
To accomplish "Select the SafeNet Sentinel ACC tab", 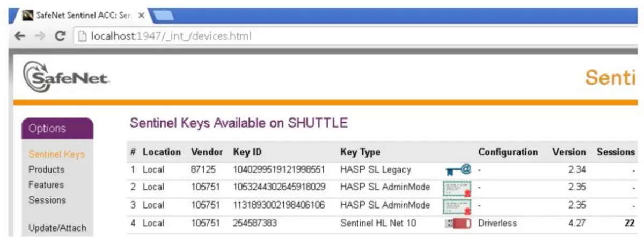I will (80, 16).
